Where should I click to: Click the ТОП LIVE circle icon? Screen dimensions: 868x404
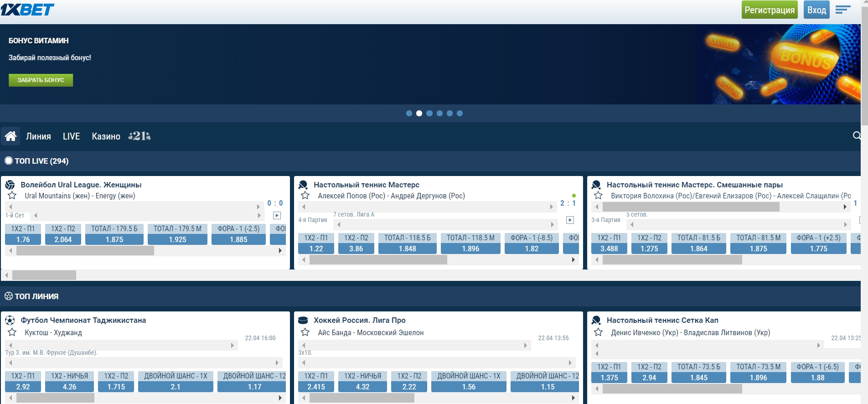point(9,161)
